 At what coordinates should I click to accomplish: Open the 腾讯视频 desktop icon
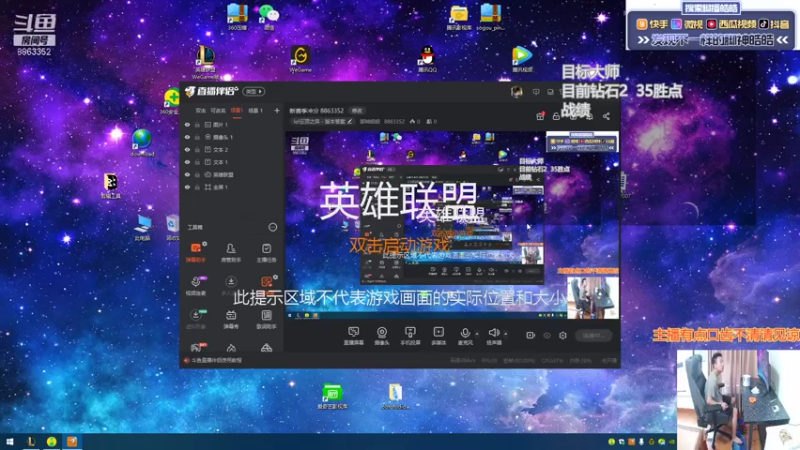(522, 59)
